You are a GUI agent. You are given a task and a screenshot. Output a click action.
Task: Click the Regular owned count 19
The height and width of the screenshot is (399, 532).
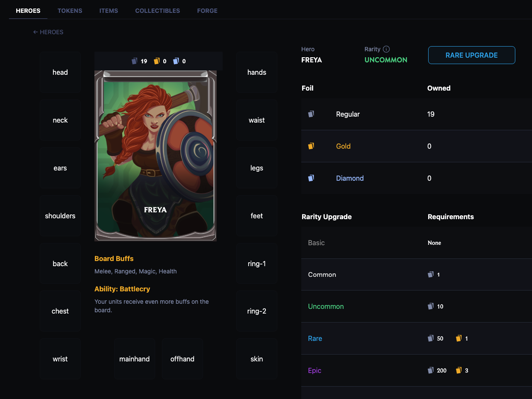(431, 114)
